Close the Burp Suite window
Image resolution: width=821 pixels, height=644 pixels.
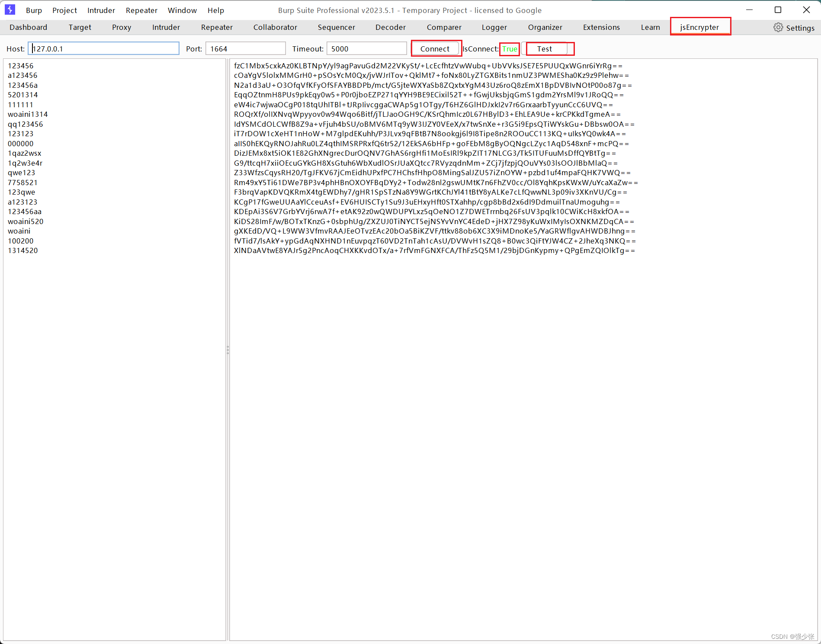coord(806,10)
